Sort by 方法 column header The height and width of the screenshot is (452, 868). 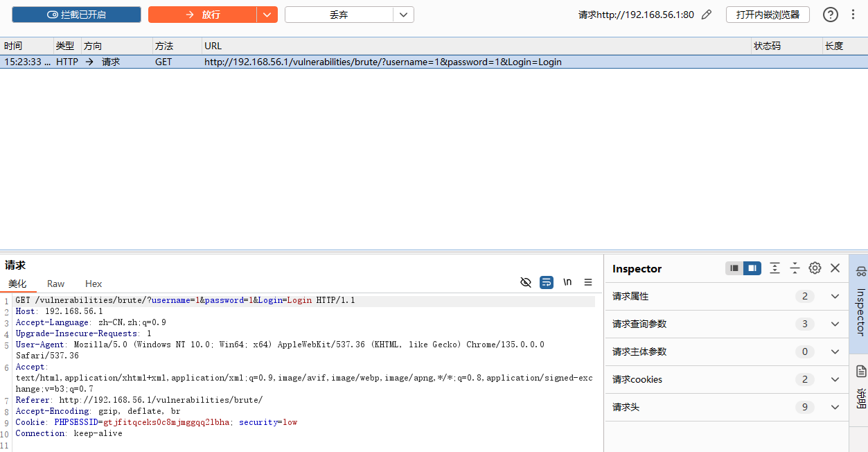pos(177,46)
